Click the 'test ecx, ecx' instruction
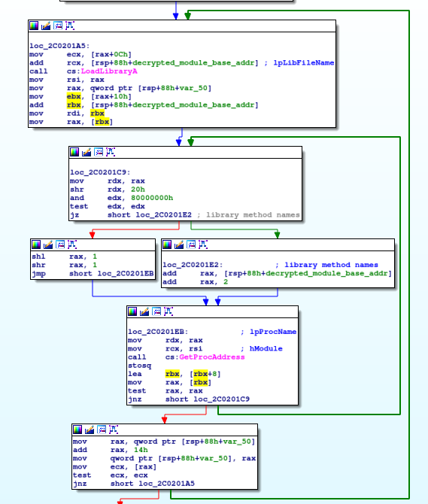 (x=111, y=475)
